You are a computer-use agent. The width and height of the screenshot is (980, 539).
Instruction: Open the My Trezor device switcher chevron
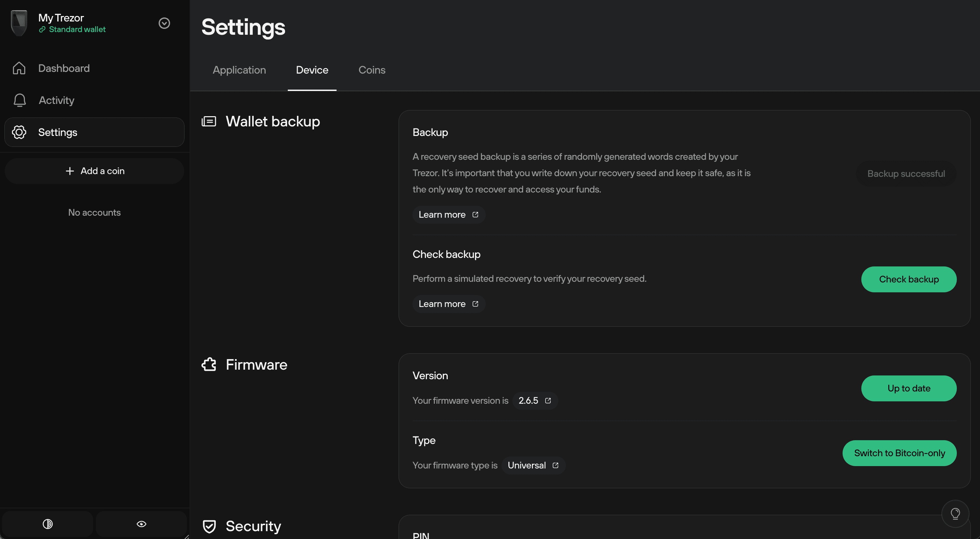click(164, 23)
